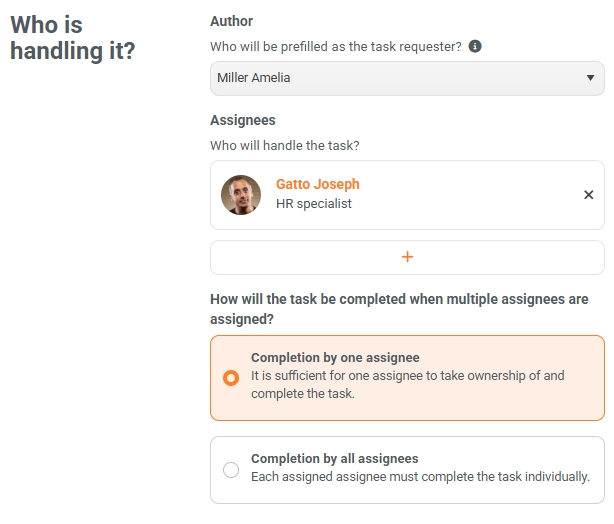Select the Completion by one assignee radio
The height and width of the screenshot is (524, 614).
point(231,378)
